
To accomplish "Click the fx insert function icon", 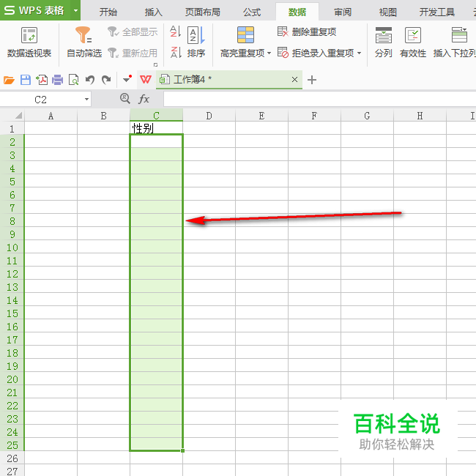I will pyautogui.click(x=144, y=99).
